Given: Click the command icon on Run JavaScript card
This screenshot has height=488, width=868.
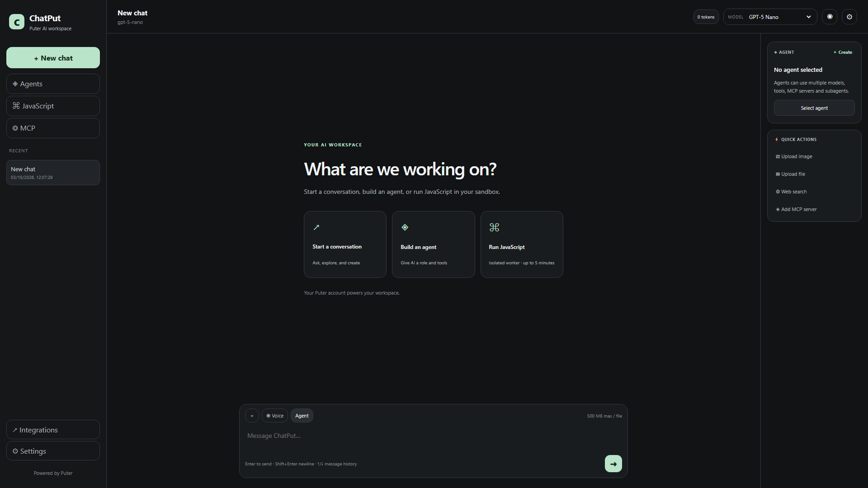Looking at the screenshot, I should point(494,227).
